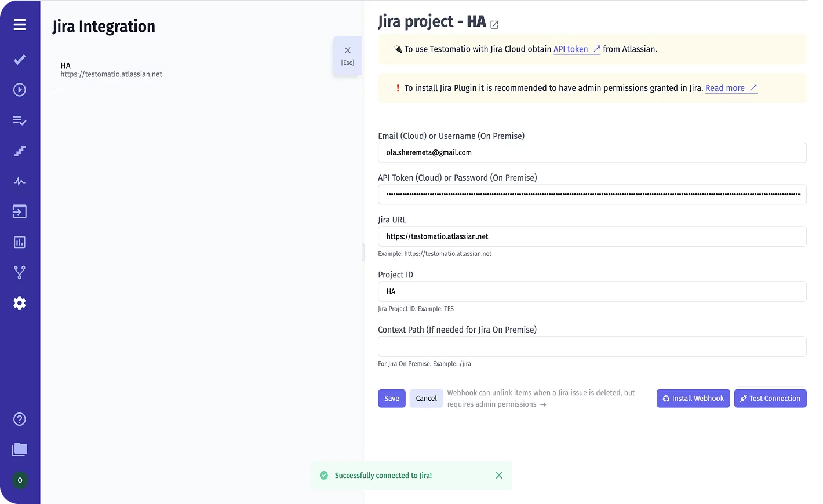Open the Plans checklist icon in sidebar
Screen dimensions: 823x504
[x=20, y=120]
